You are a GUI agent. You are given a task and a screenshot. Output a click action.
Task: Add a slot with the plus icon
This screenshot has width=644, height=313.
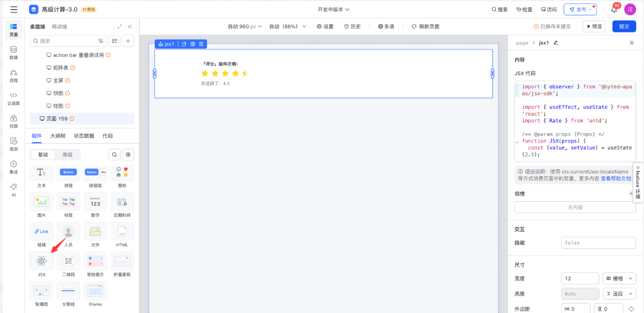[631, 193]
